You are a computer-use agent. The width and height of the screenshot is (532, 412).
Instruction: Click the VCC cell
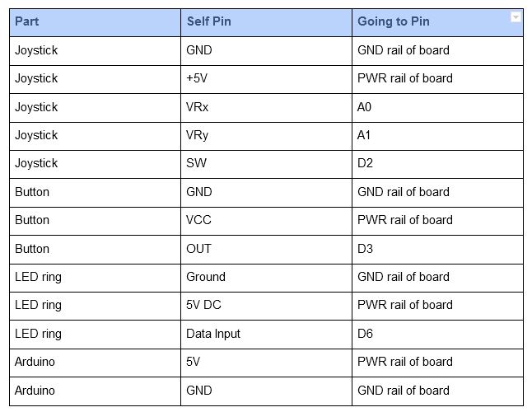[198, 220]
